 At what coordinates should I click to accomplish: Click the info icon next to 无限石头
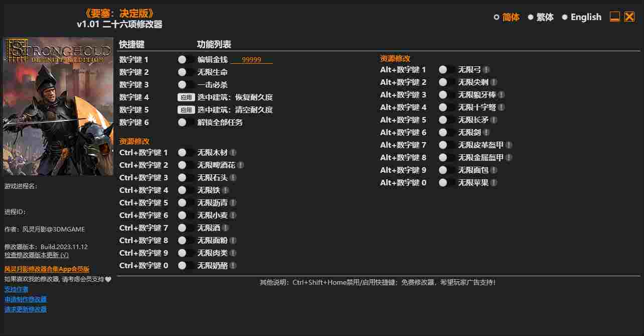click(x=233, y=177)
